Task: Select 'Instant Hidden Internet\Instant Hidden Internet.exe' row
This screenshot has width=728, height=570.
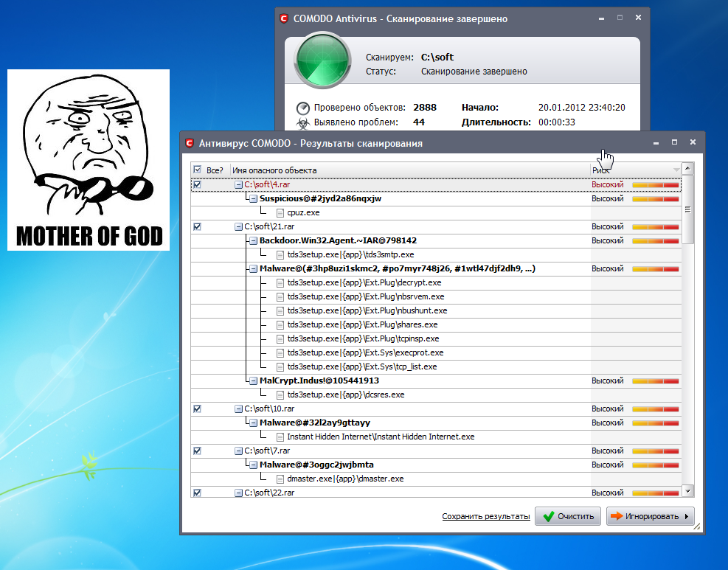Action: click(x=381, y=437)
